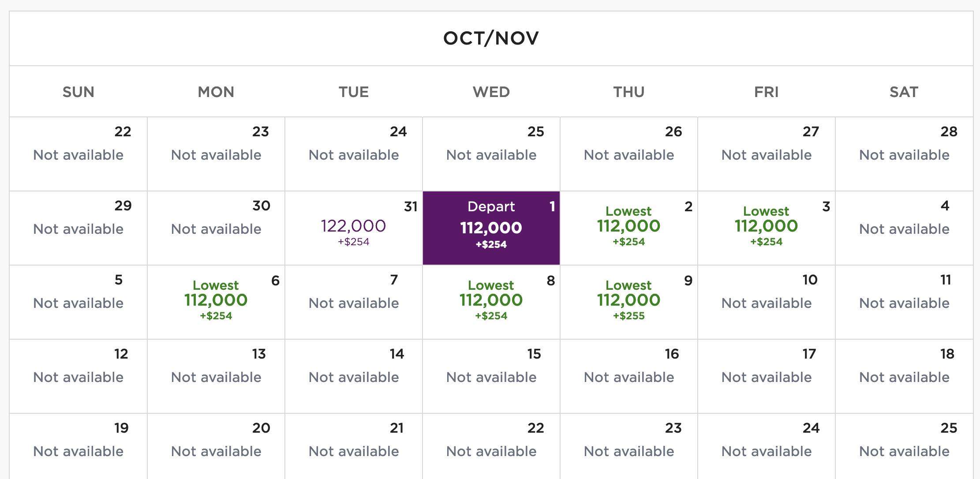This screenshot has height=479, width=980.
Task: Click the unavailable October 28 cell
Action: coord(904,154)
